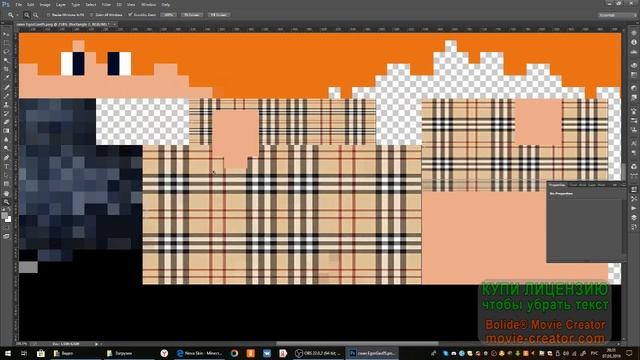Open the Window menu
The width and height of the screenshot is (640, 360).
148,4
